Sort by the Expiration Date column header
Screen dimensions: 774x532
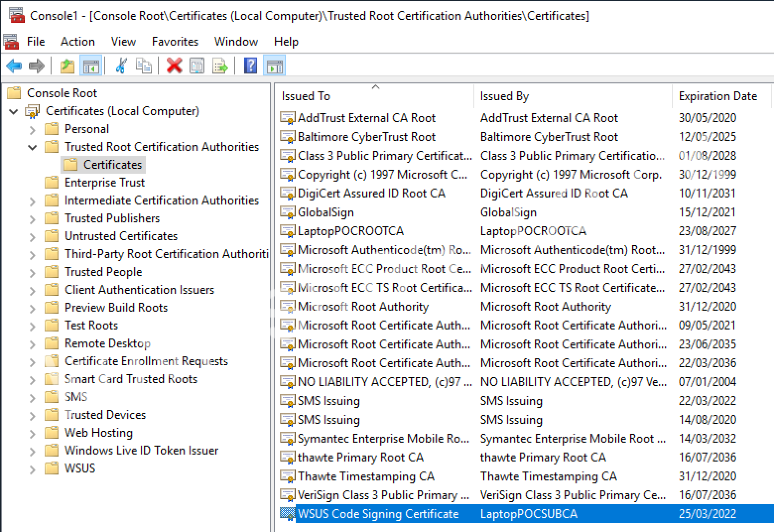[x=717, y=96]
